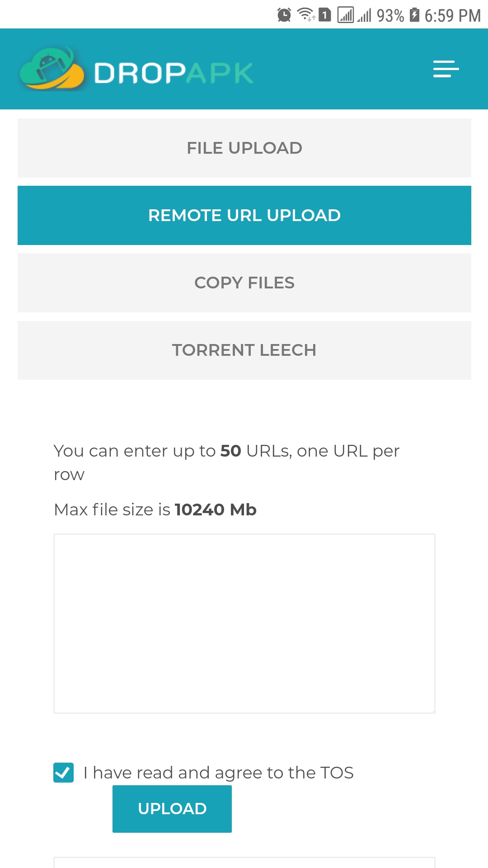Uncheck the agree to TOS checkbox
Image resolution: width=488 pixels, height=868 pixels.
64,773
